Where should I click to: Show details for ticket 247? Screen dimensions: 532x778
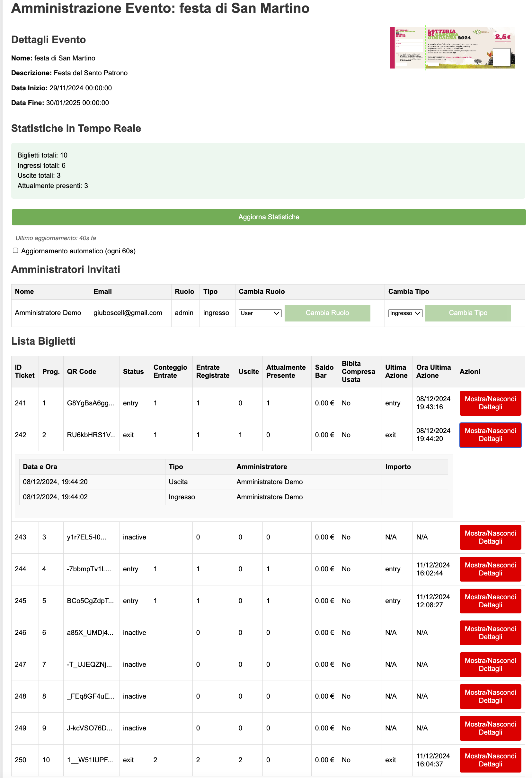pos(490,665)
